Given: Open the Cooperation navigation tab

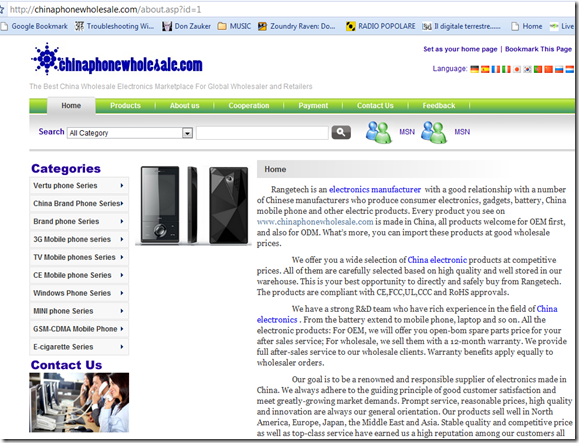Looking at the screenshot, I should pyautogui.click(x=249, y=106).
